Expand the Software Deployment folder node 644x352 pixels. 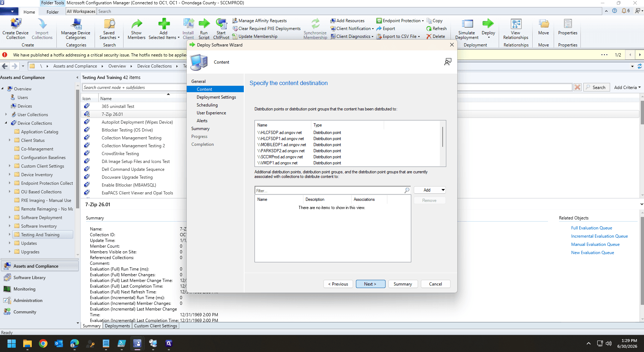[x=10, y=217]
